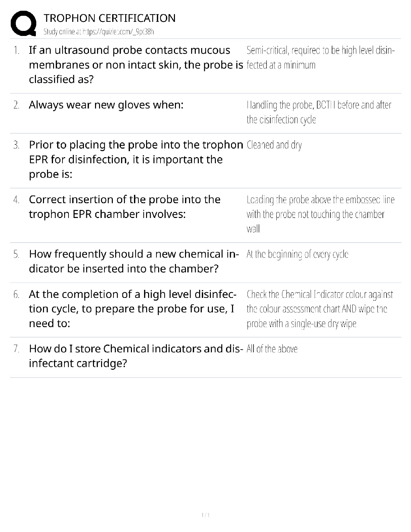Click the '1 / 1' page number

[205, 515]
